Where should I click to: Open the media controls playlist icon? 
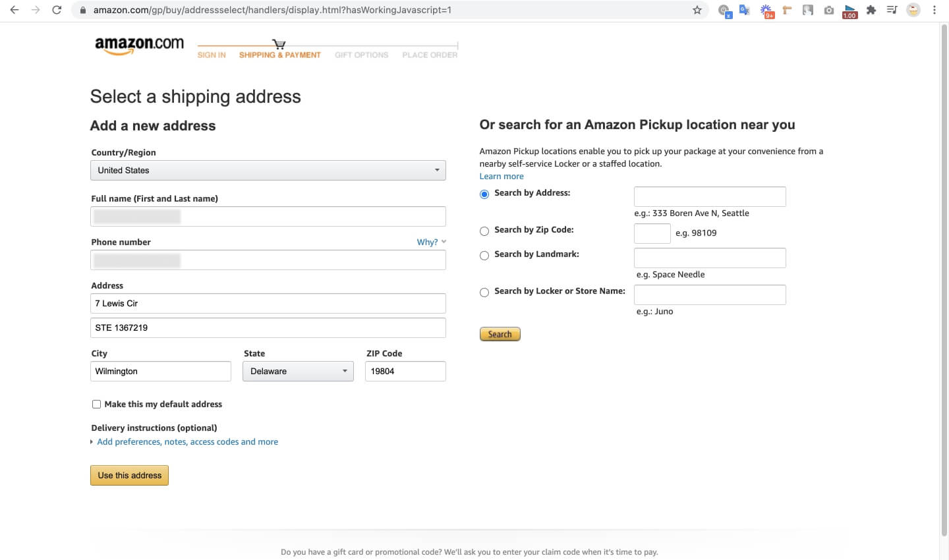(892, 10)
